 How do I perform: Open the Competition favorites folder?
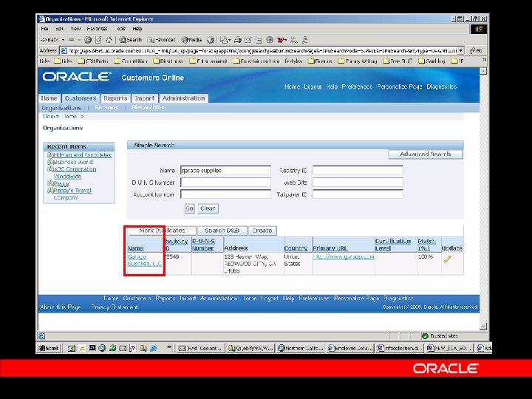pyautogui.click(x=131, y=61)
